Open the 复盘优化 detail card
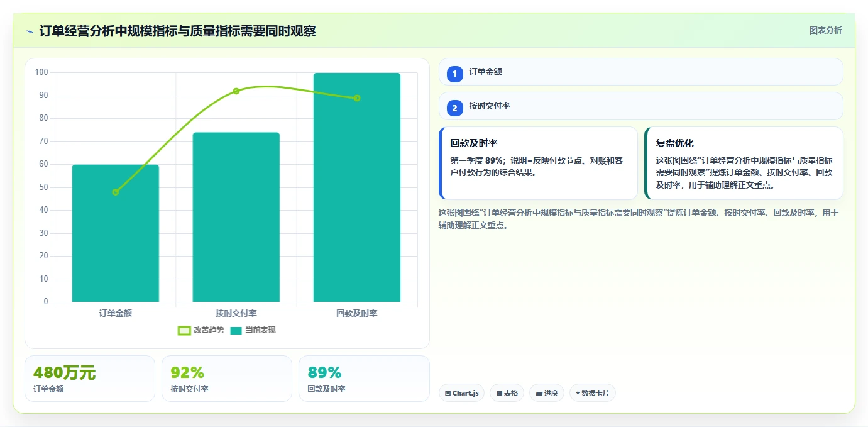 click(744, 164)
